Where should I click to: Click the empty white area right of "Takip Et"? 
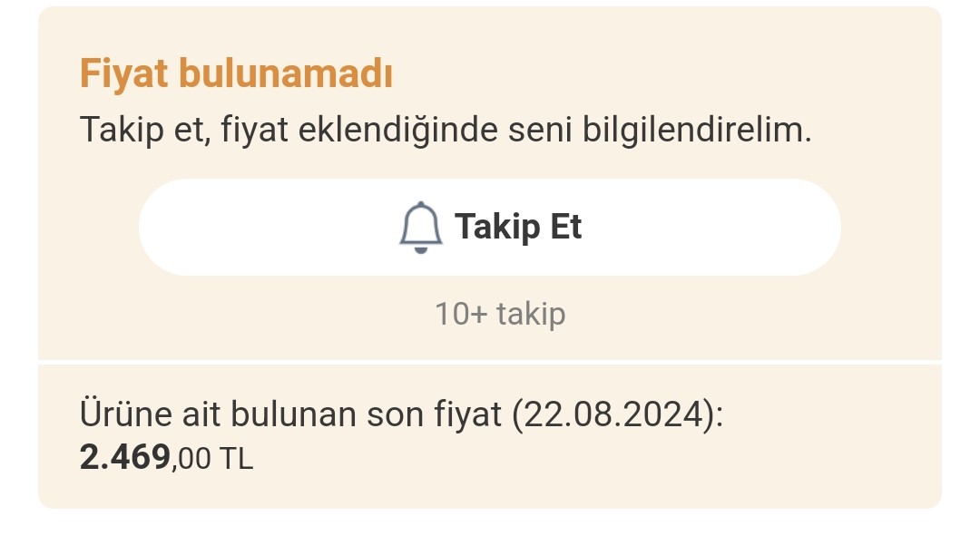[717, 228]
